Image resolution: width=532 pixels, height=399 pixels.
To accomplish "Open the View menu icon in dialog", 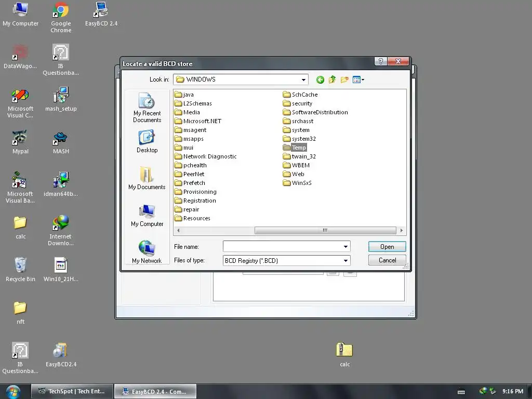I will tap(358, 79).
